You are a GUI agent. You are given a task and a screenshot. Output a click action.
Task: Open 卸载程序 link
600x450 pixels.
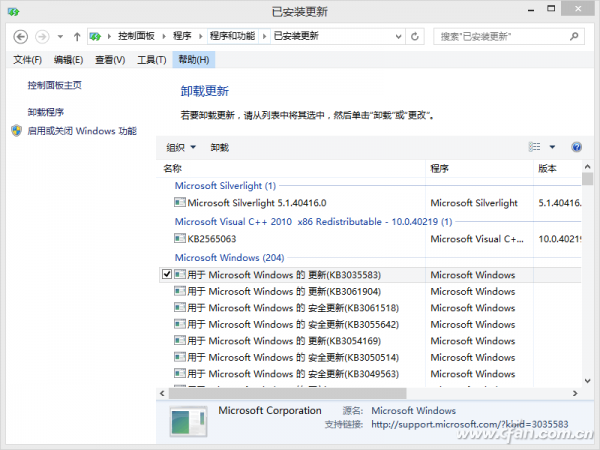[46, 112]
